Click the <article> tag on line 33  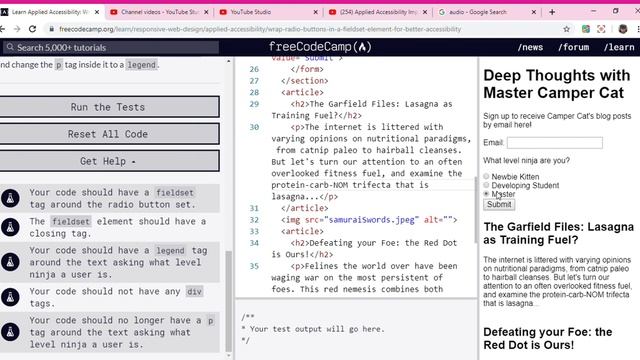[302, 231]
